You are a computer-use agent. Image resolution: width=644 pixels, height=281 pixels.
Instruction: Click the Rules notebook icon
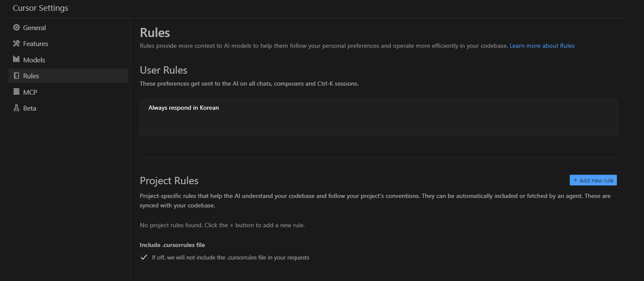point(16,76)
